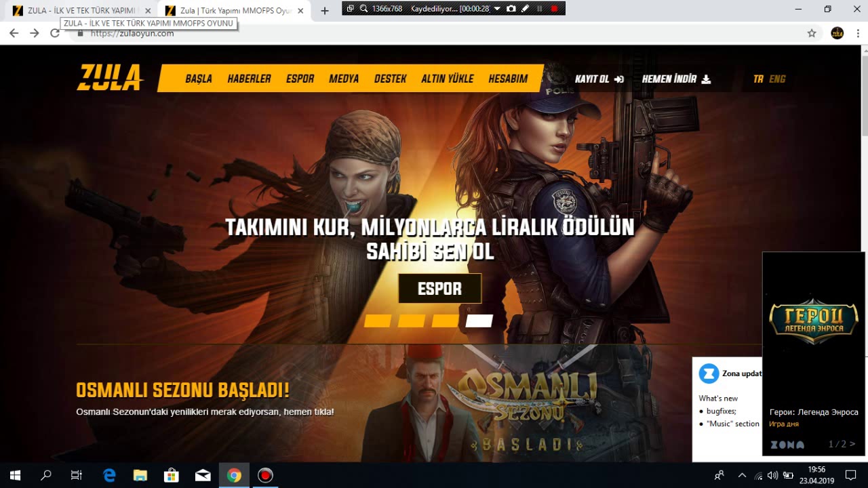
Task: Open the volume control tray icon
Action: (x=773, y=475)
